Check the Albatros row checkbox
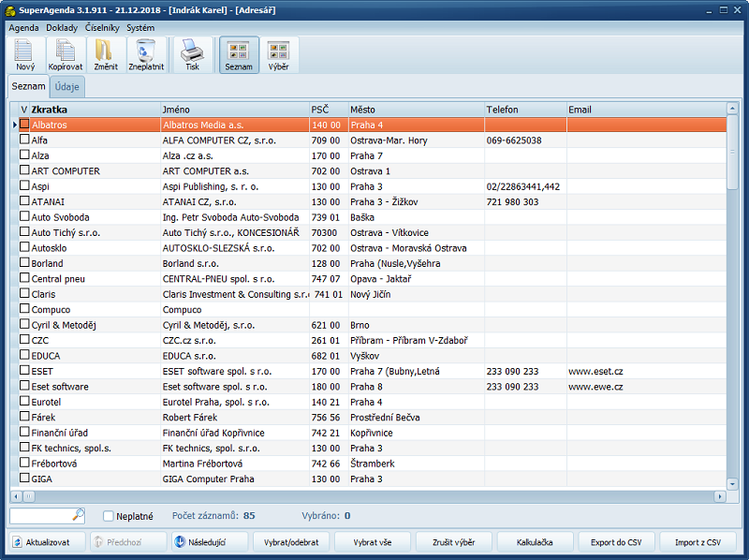 [24, 125]
